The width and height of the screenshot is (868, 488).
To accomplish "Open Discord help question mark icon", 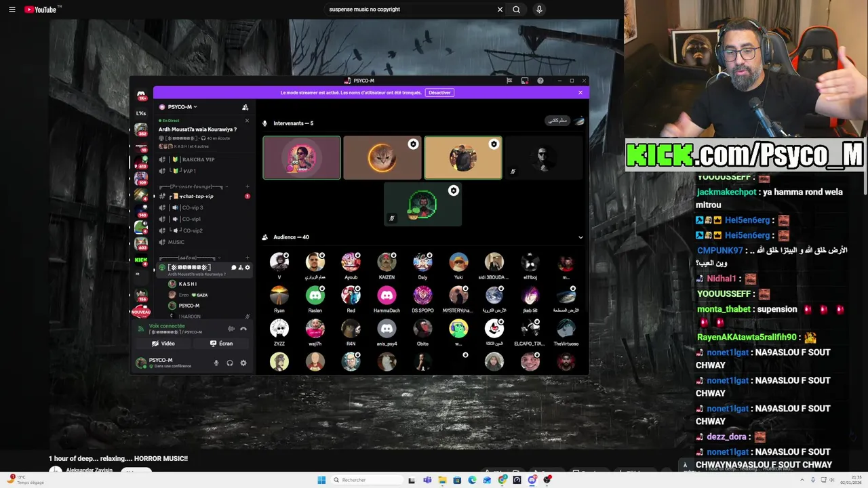I will [x=540, y=81].
